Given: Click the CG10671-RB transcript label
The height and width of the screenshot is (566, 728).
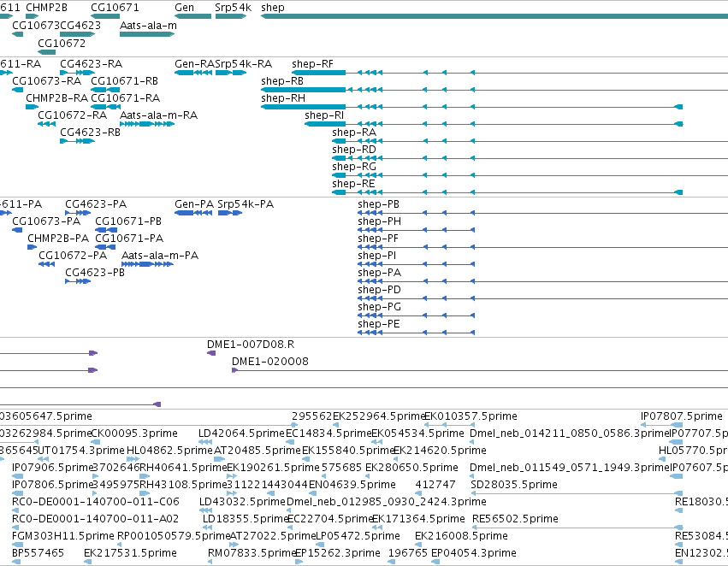Looking at the screenshot, I should (x=124, y=80).
